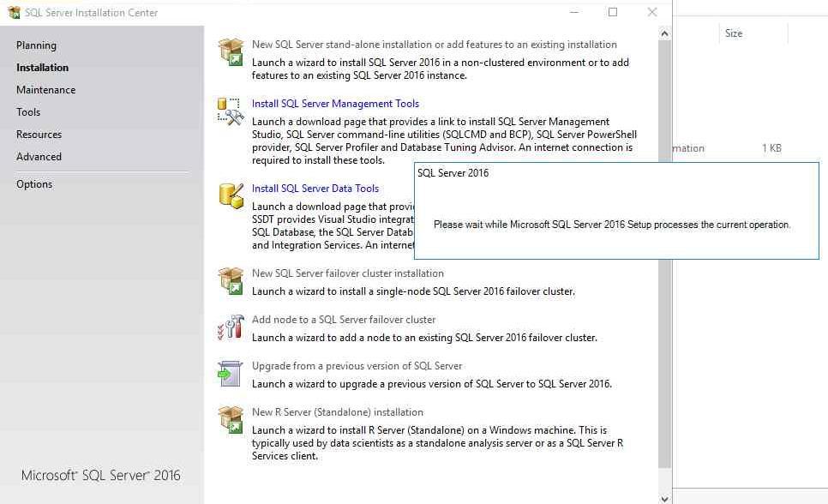This screenshot has height=504, width=828.
Task: Click the 'Please wait while Microsoft SQL Server' message
Action: coord(612,225)
